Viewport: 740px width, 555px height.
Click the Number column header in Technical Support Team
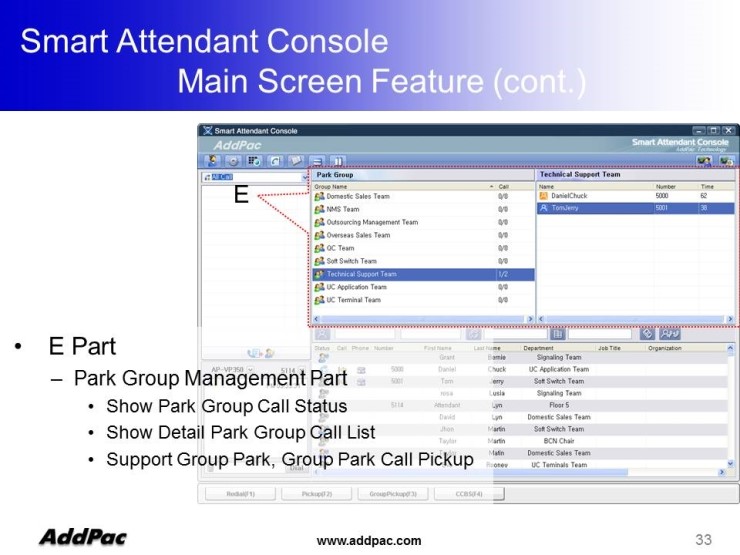[676, 186]
